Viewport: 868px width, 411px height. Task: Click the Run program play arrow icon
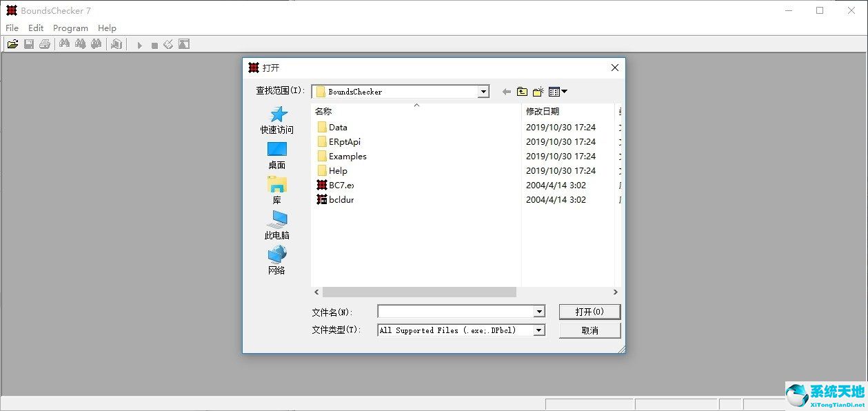[x=139, y=45]
